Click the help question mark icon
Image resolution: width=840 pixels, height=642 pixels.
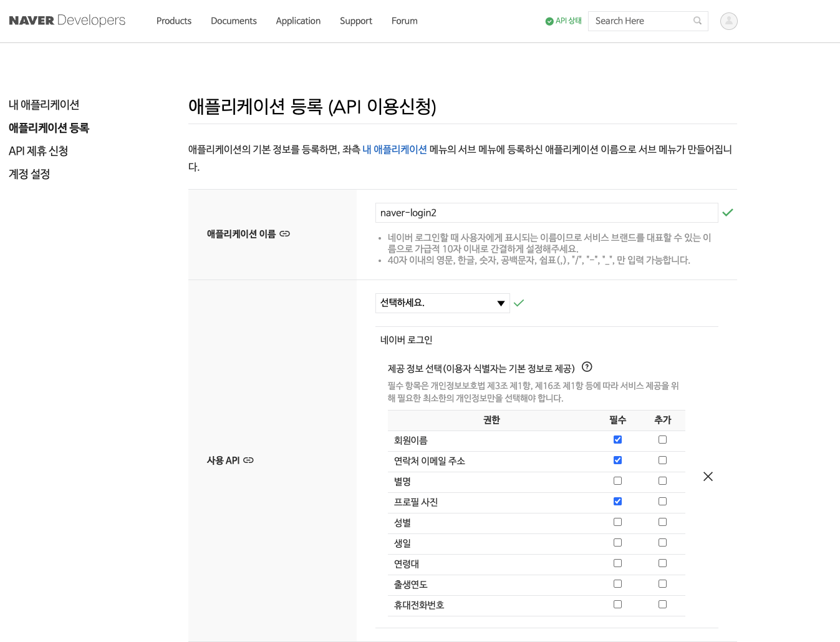[587, 367]
